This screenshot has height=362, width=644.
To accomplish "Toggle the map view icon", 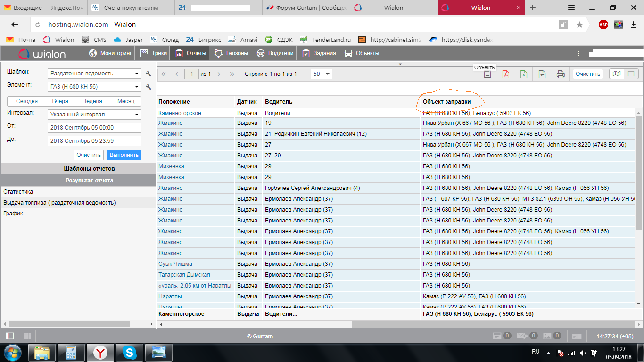I will [x=616, y=74].
